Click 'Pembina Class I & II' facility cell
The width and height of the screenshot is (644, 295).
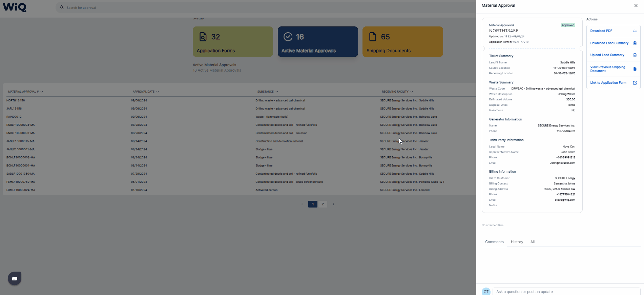click(x=412, y=182)
